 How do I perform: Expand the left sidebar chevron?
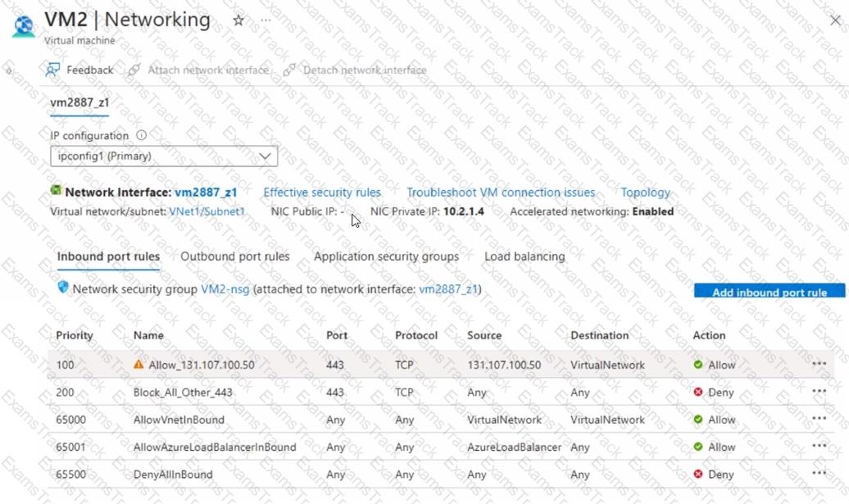9,71
